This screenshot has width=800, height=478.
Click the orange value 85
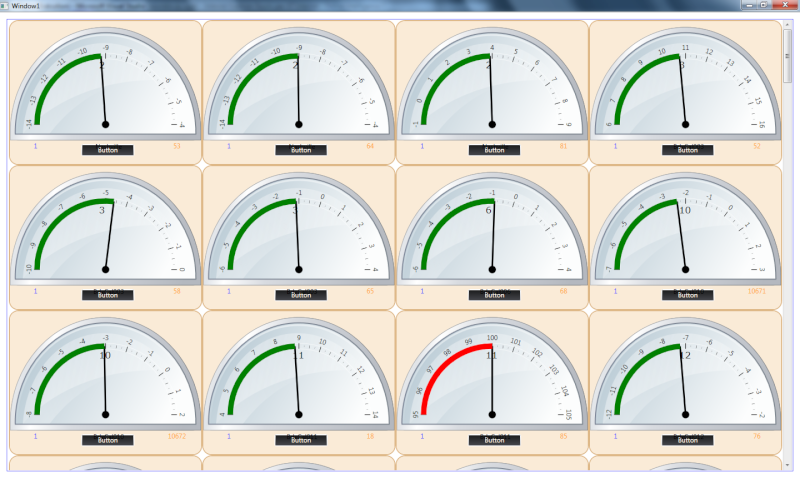563,436
